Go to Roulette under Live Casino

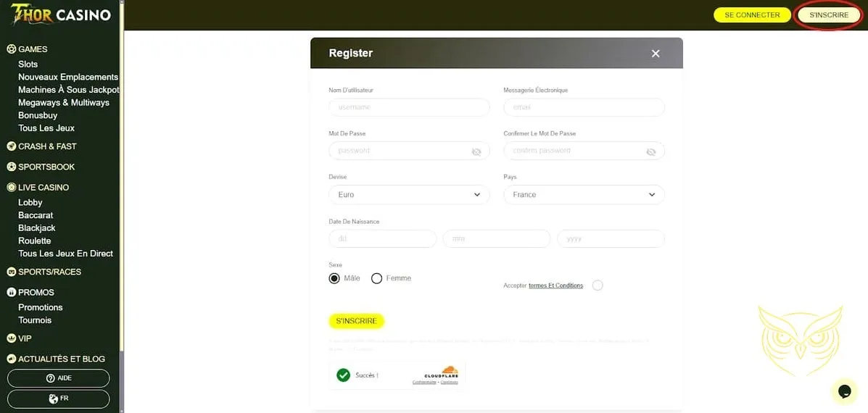(x=35, y=241)
